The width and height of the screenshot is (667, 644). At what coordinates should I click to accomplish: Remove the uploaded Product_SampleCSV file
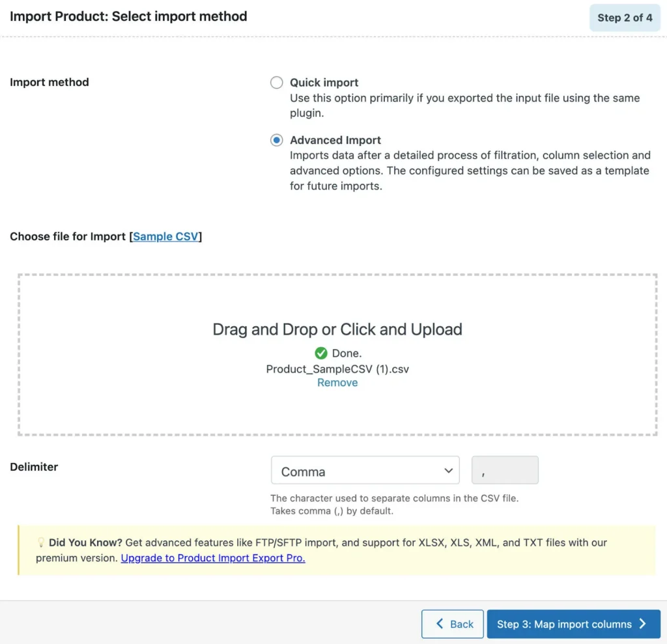click(x=337, y=382)
